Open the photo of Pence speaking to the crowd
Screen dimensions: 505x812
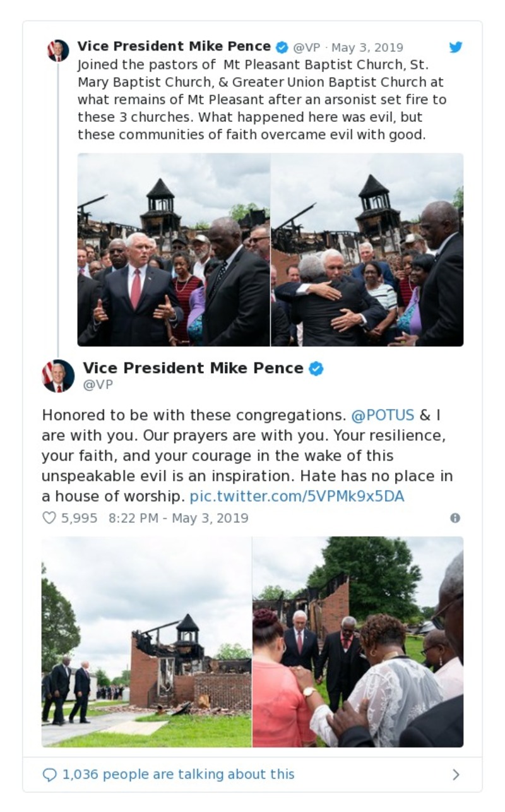pos(174,249)
